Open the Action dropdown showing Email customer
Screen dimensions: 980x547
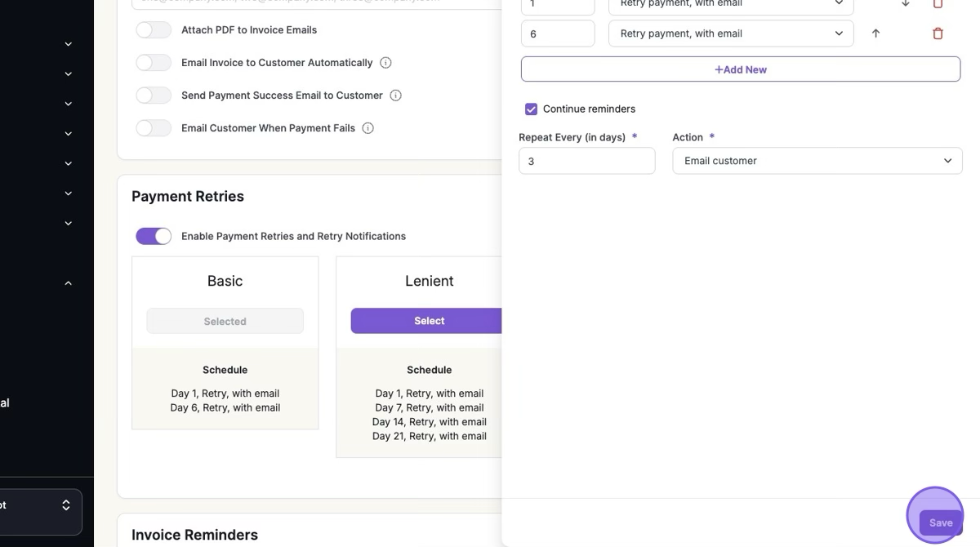point(817,161)
